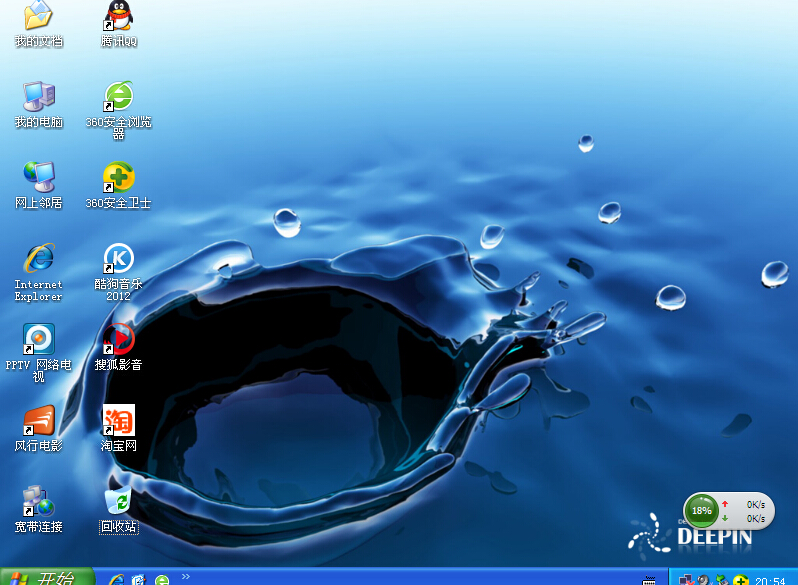Open the 开始 Start menu

coord(47,577)
